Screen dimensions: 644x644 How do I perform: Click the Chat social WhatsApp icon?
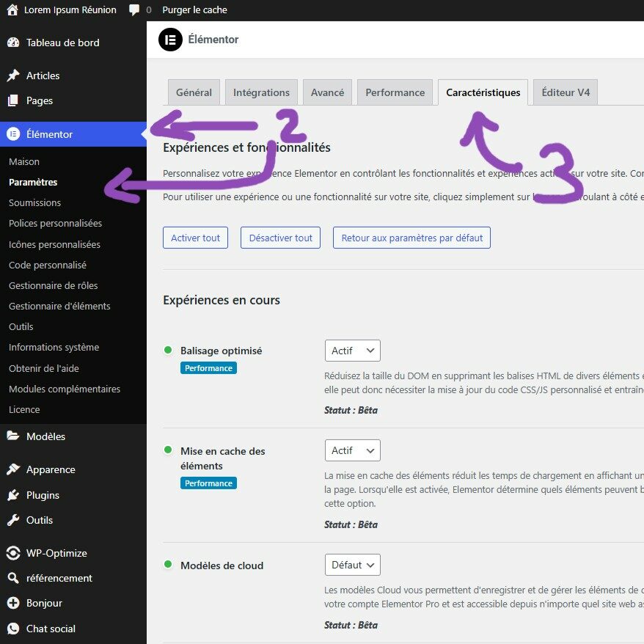[13, 629]
